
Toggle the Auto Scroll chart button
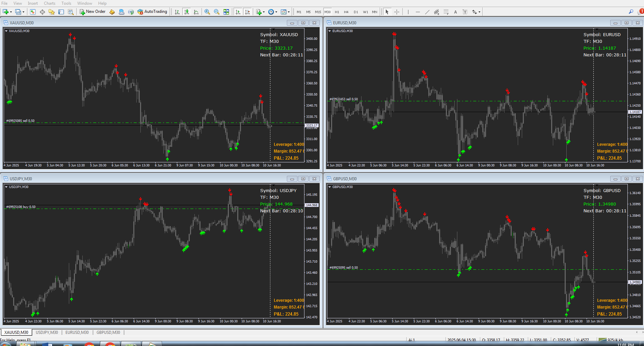(238, 12)
